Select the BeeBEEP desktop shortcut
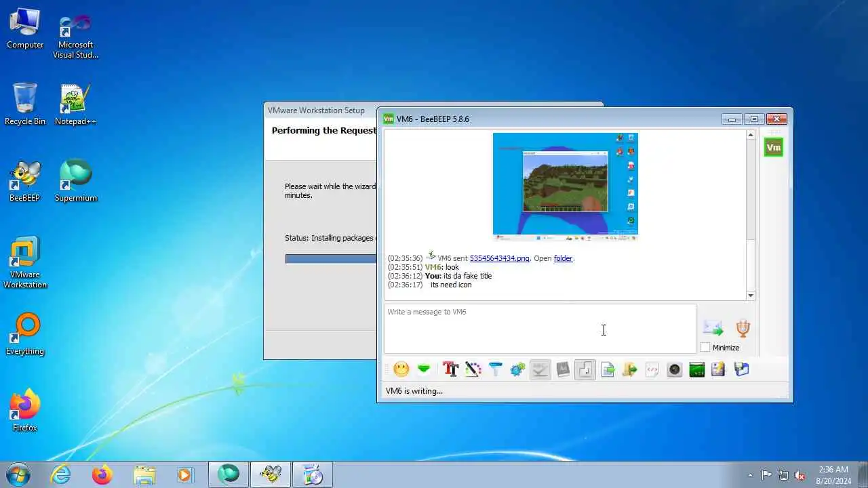Screen dimensions: 868x488 (x=25, y=181)
